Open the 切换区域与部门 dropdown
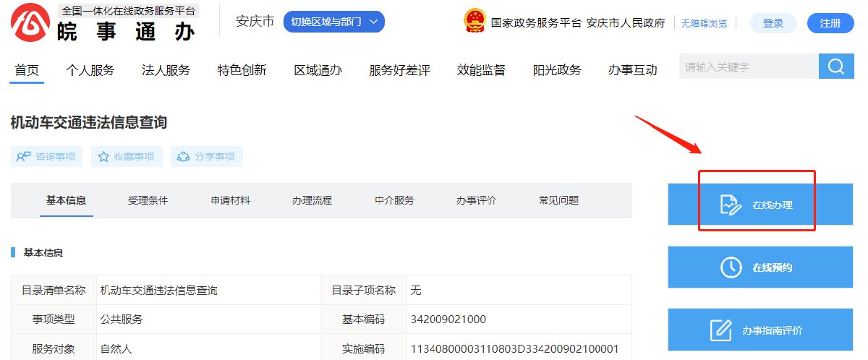868x360 pixels. click(333, 22)
